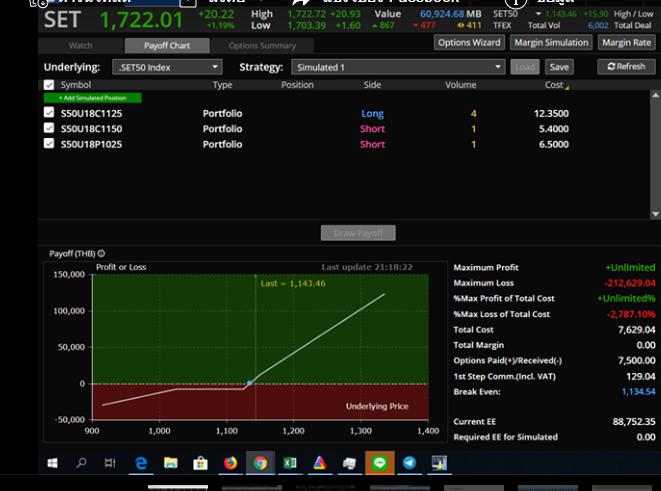Click the Maximum Loss value -212,629.04
The height and width of the screenshot is (491, 661).
pyautogui.click(x=630, y=283)
